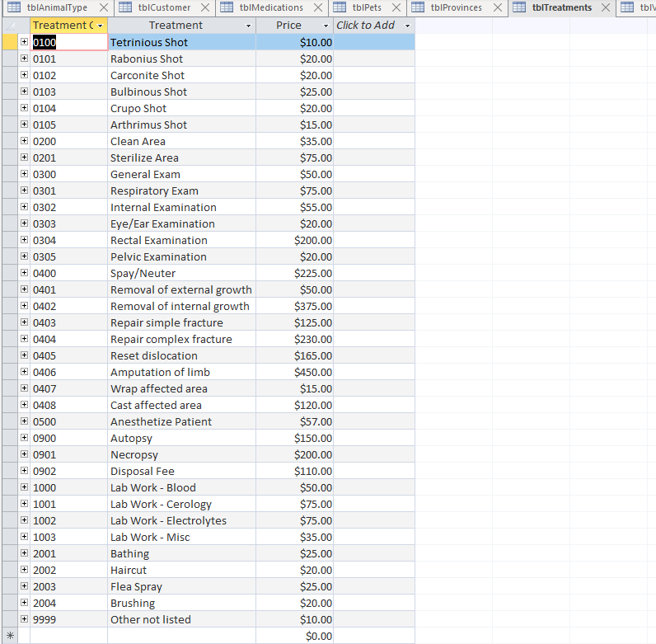The width and height of the screenshot is (656, 644).
Task: Close the tblCustomer tab
Action: click(x=205, y=7)
